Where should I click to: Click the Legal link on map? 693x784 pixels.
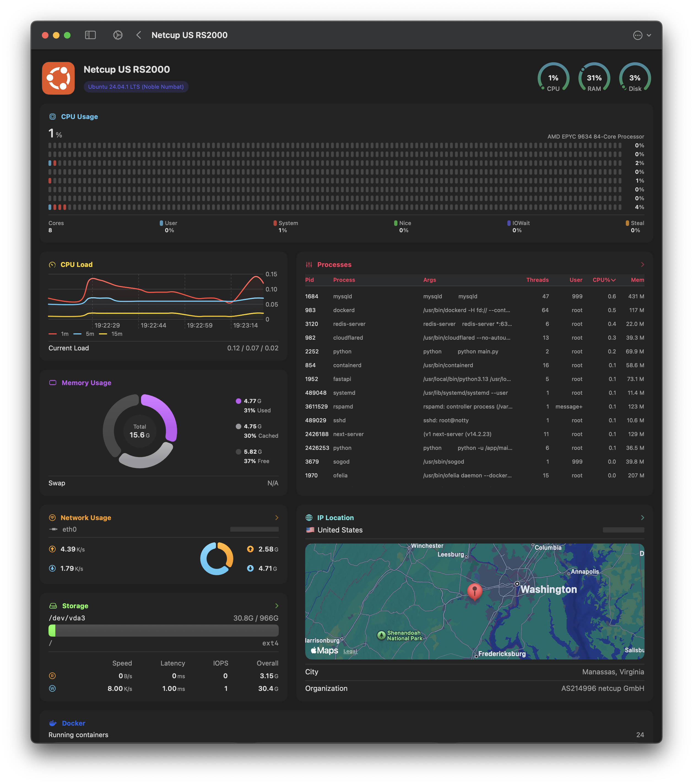tap(350, 651)
